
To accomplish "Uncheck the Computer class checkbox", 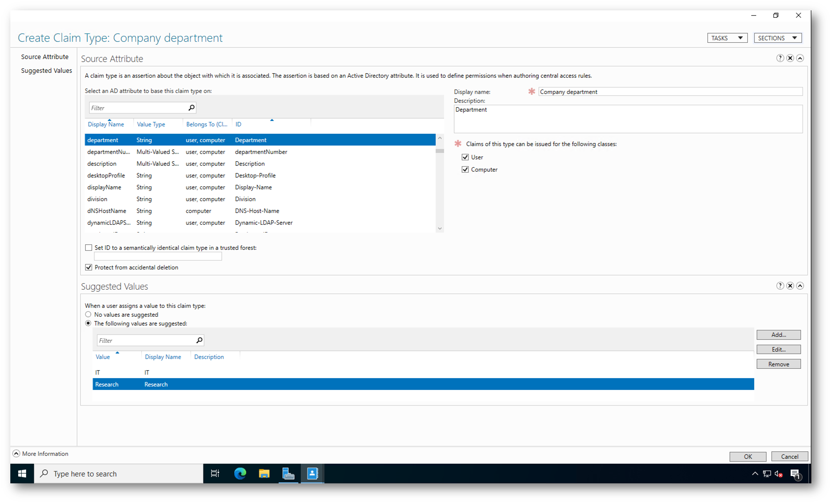I will point(465,170).
